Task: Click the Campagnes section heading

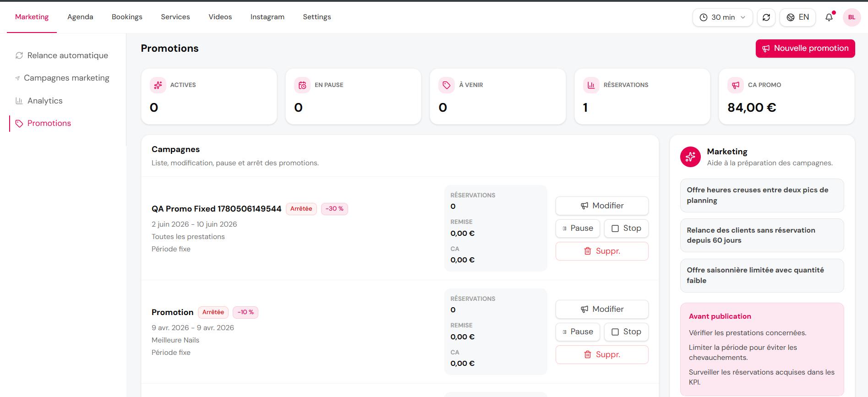Action: pos(175,149)
